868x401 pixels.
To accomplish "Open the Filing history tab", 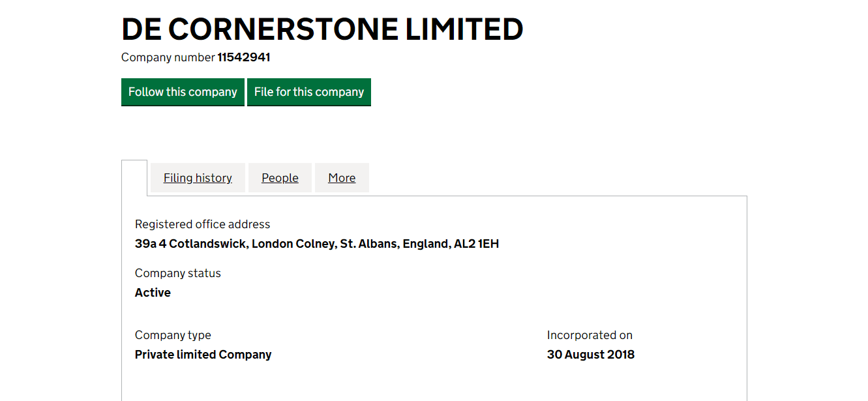I will (198, 178).
